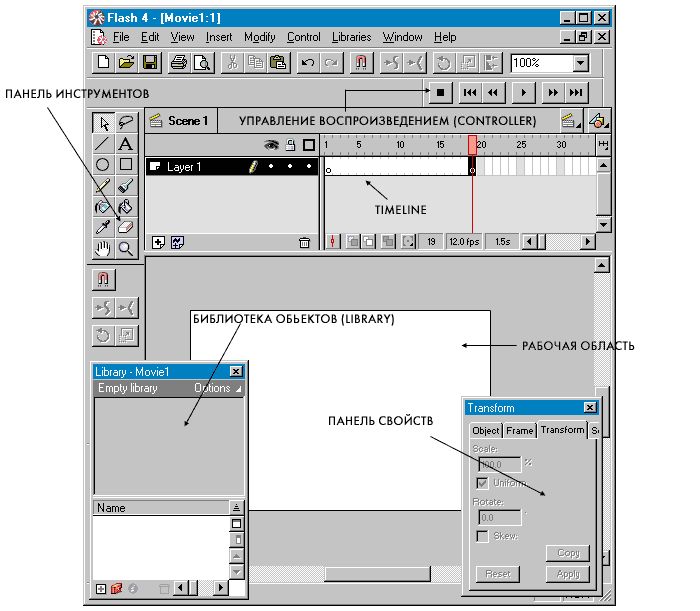Enable the Skew checkbox
700x611 pixels.
pos(483,536)
